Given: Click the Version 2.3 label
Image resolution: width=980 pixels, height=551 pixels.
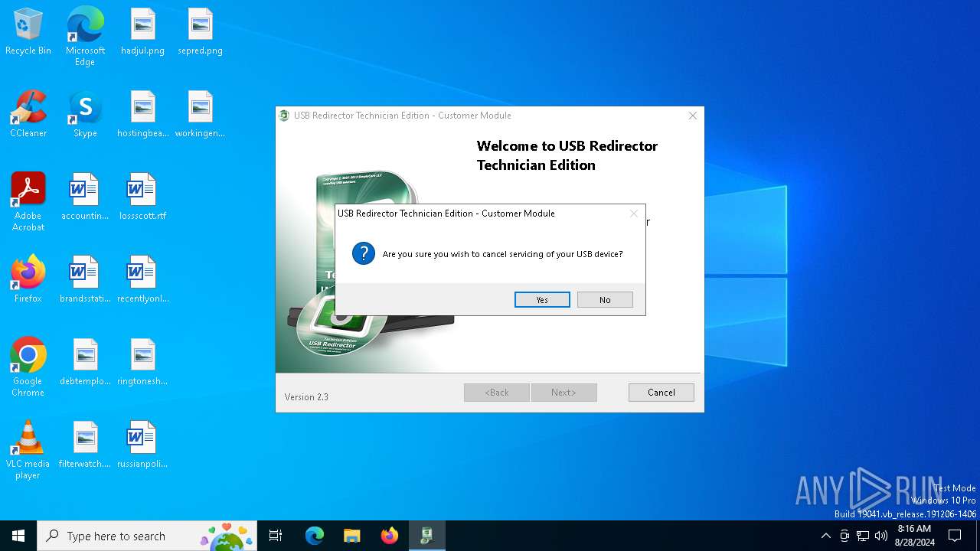Looking at the screenshot, I should pyautogui.click(x=306, y=397).
